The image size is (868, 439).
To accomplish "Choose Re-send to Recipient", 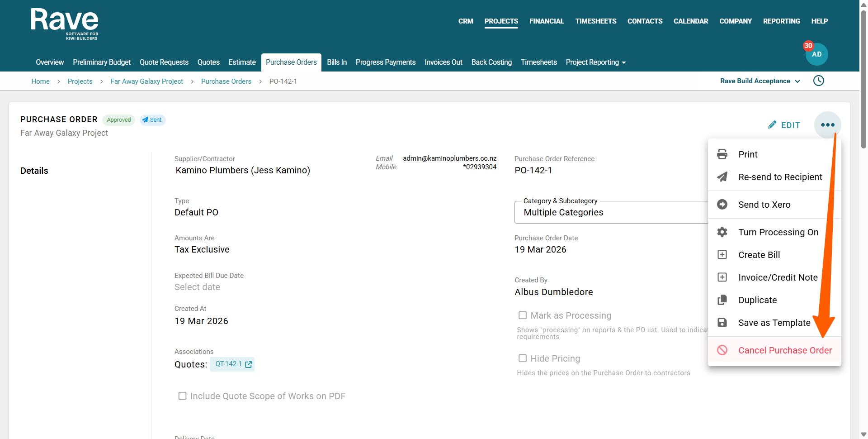I will point(774,177).
